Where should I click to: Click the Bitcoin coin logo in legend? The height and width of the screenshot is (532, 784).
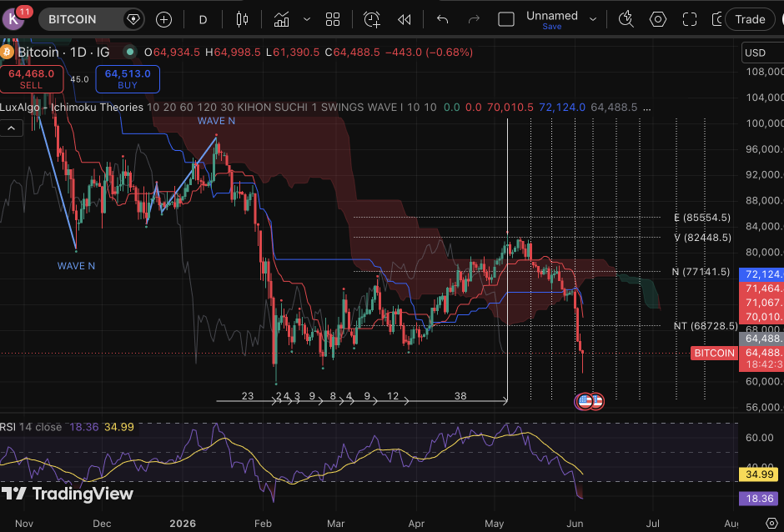(7, 52)
